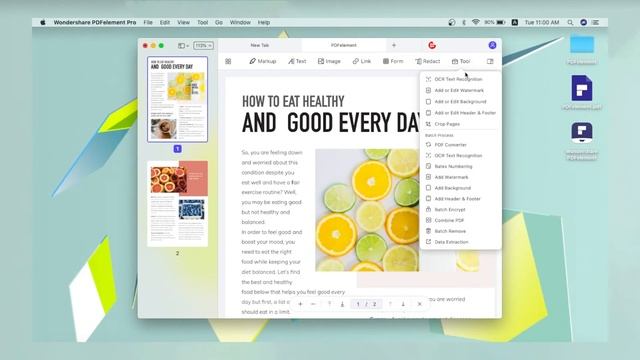Open the zoom percentage dropdown
Screen dimensions: 640x360
coord(203,46)
